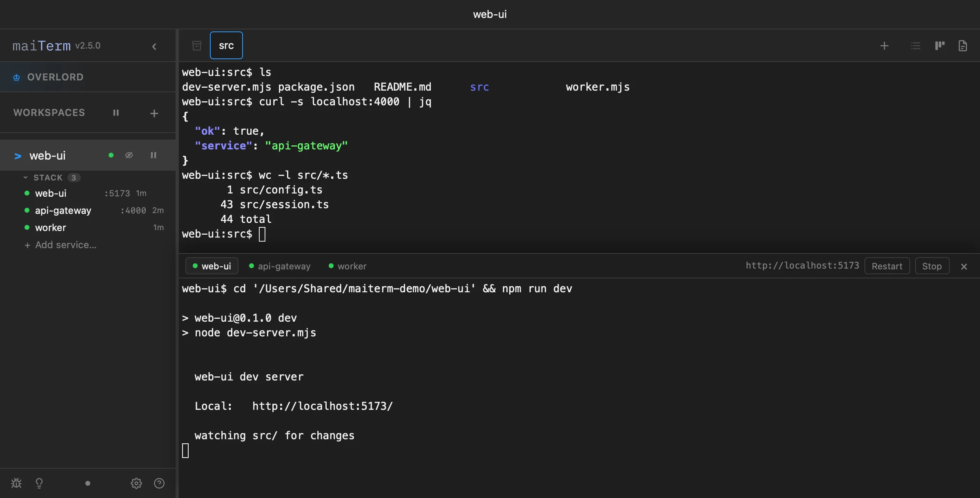Click "api-gateway" value in JSON output
Viewport: 980px width, 498px height.
306,146
